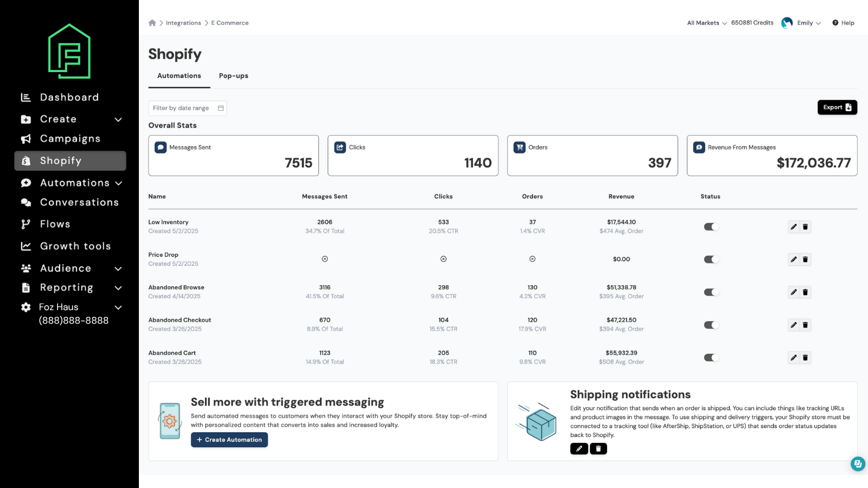Image resolution: width=868 pixels, height=488 pixels.
Task: Edit the Abandoned Cart automation
Action: (x=794, y=358)
